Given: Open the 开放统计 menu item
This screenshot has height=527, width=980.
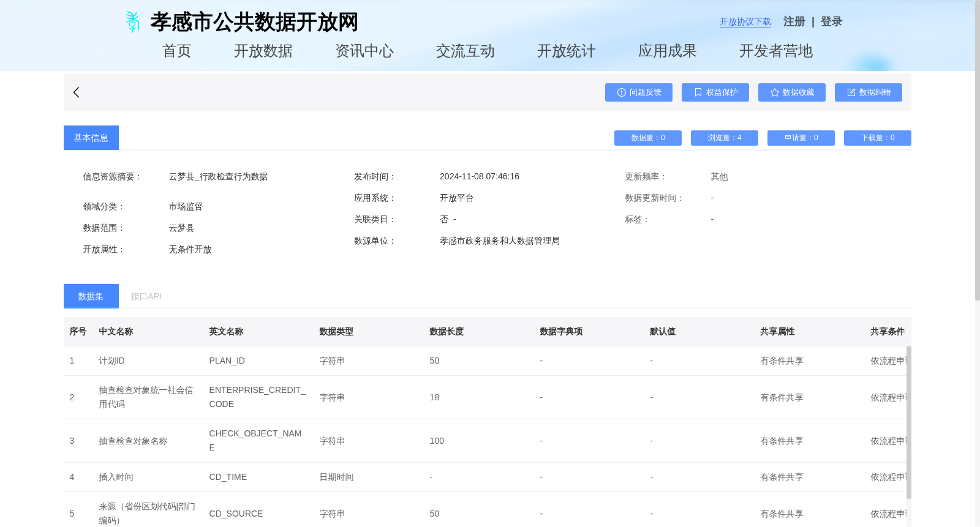Looking at the screenshot, I should point(567,51).
